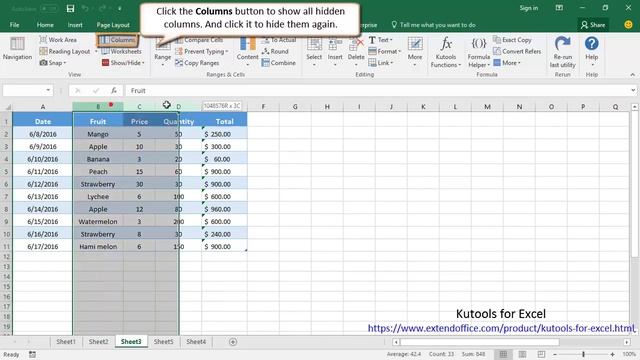Open the Select dropdown in Editing group
The height and width of the screenshot is (360, 640).
314,51
